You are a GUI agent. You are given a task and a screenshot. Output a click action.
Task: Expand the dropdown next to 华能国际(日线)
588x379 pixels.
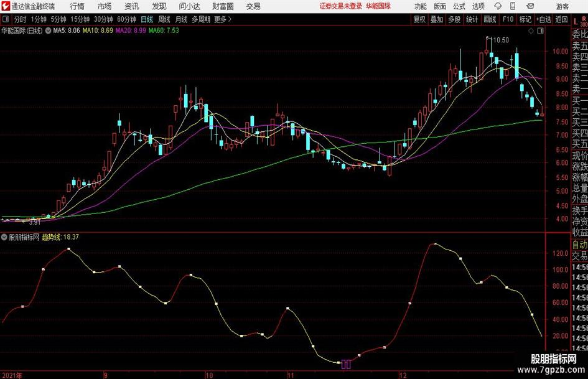click(48, 30)
